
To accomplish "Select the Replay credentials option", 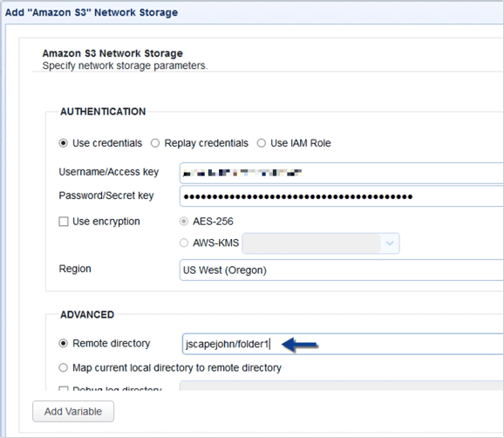I will 155,143.
